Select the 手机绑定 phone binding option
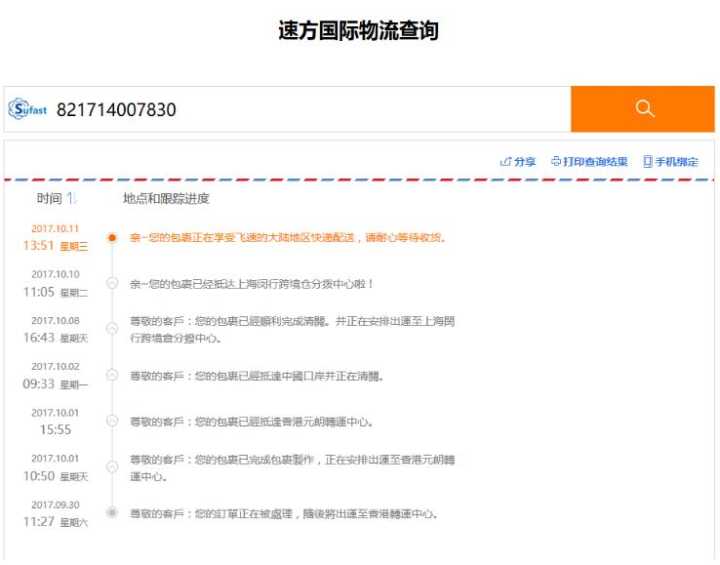This screenshot has height=565, width=720. [670, 162]
